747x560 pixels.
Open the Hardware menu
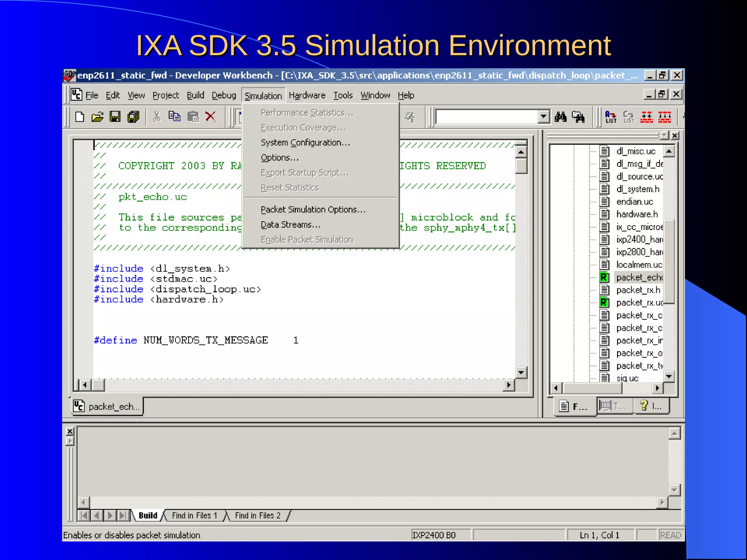(x=307, y=95)
